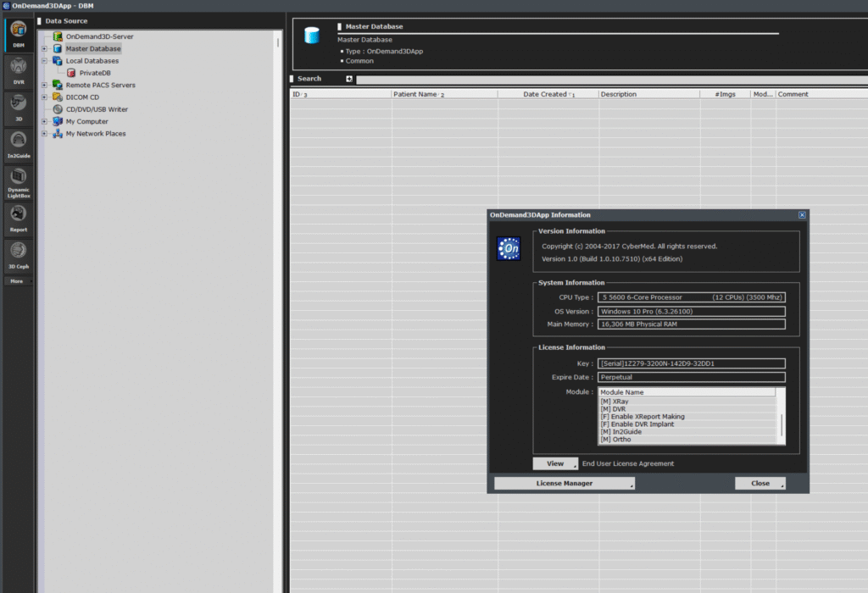Open the Report module
This screenshot has width=868, height=593.
[x=19, y=219]
